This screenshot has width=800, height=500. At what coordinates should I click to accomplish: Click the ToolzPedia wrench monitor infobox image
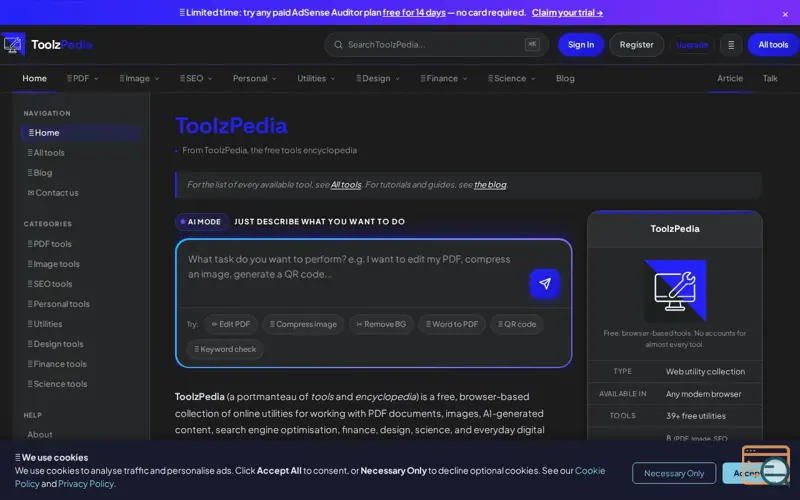675,290
